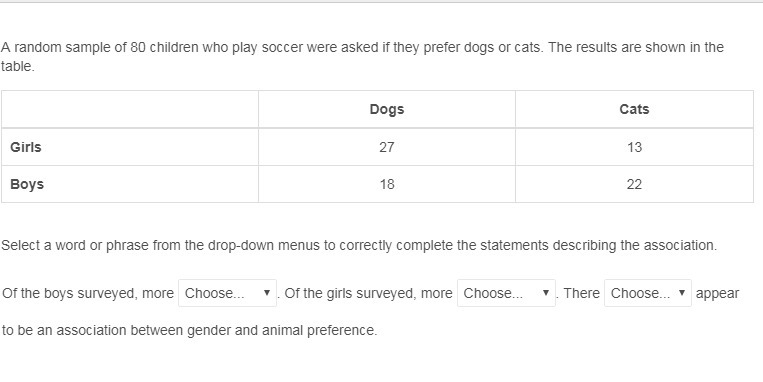Click the cell showing 22 boys preferring cats
This screenshot has height=382, width=763.
pos(634,184)
